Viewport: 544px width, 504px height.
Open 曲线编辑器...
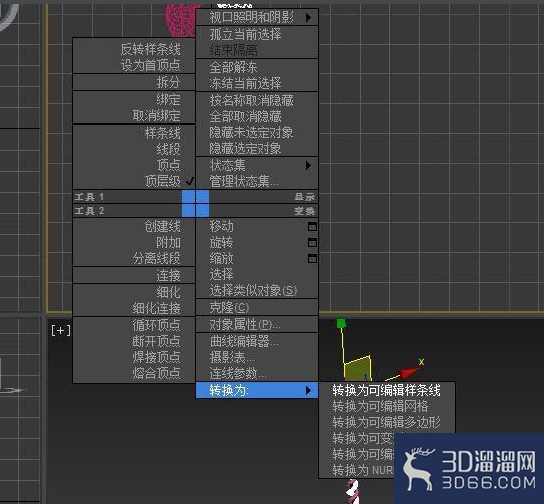257,341
